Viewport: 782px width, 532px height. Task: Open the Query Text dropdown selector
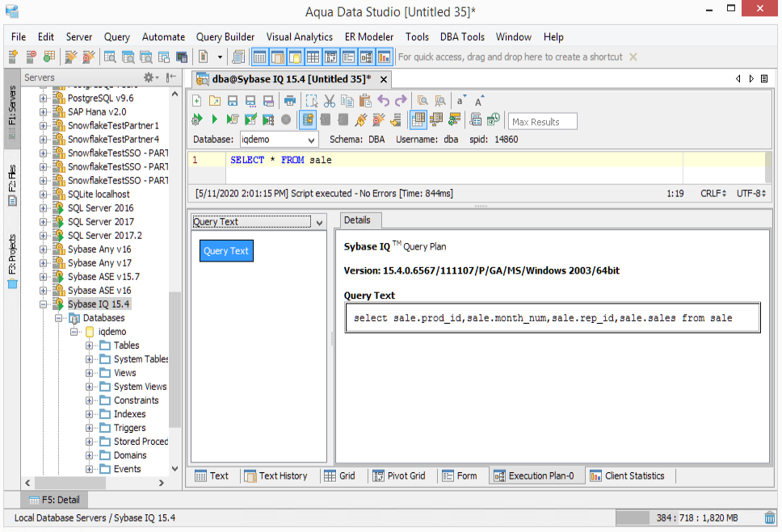[319, 222]
